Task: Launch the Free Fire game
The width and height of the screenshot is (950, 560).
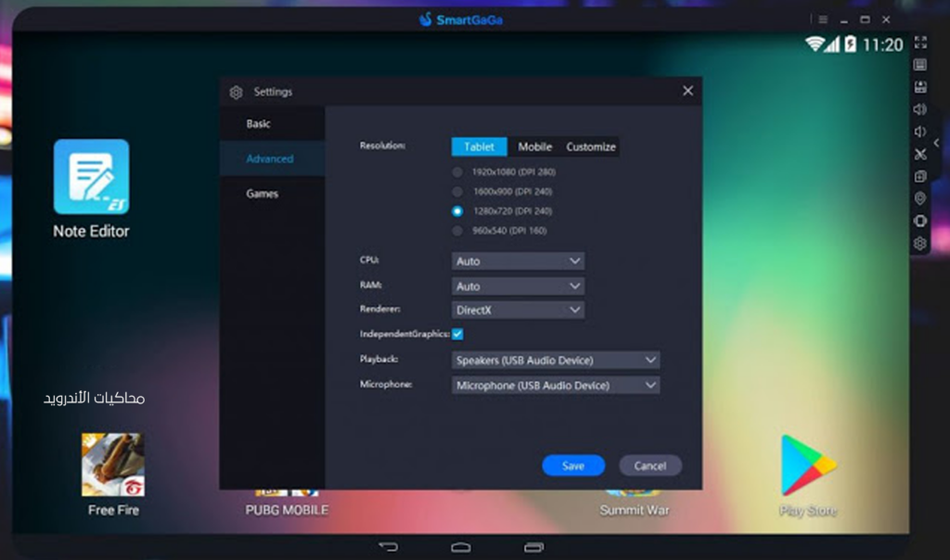Action: tap(113, 465)
